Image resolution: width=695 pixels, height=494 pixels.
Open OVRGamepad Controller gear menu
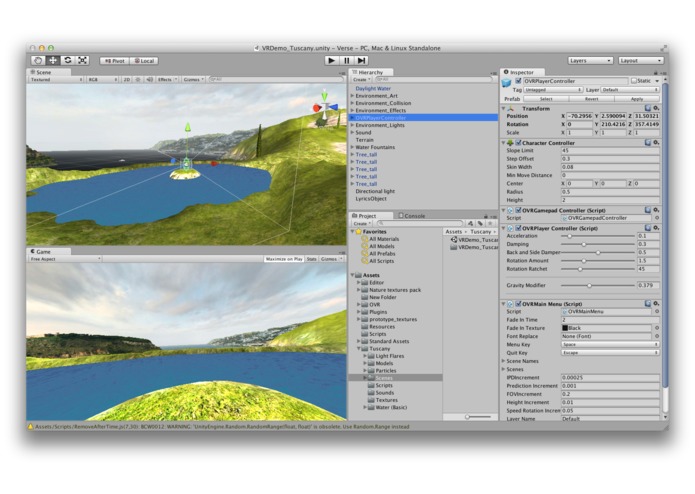(x=656, y=210)
